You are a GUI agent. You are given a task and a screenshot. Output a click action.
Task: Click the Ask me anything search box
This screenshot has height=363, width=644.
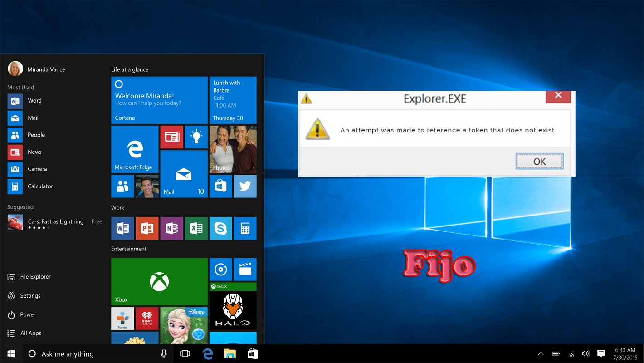pyautogui.click(x=91, y=354)
